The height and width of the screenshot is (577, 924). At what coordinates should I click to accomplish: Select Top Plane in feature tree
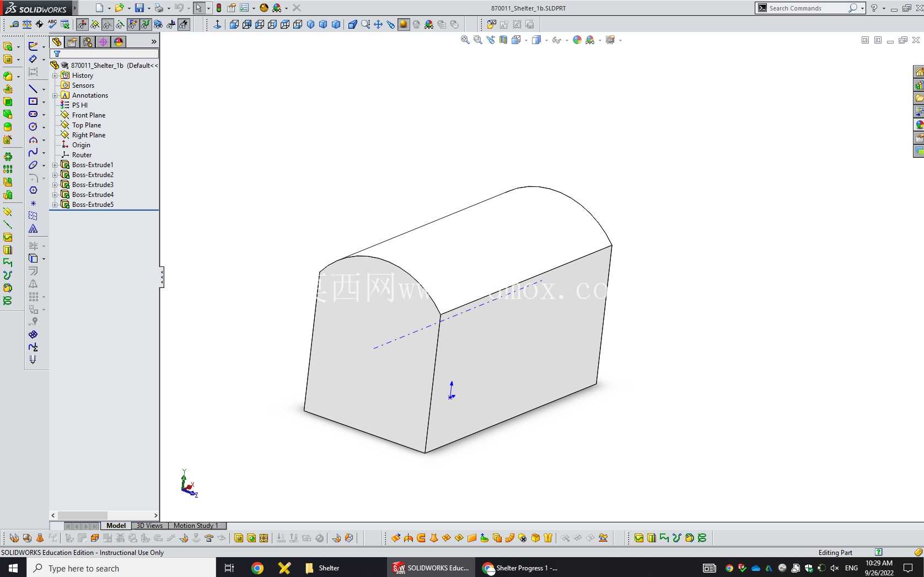[86, 125]
